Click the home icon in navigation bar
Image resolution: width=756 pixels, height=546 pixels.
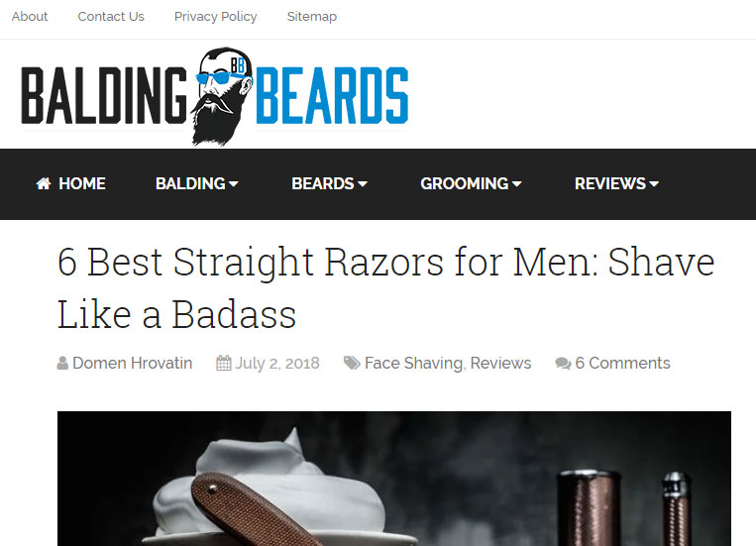[x=44, y=183]
